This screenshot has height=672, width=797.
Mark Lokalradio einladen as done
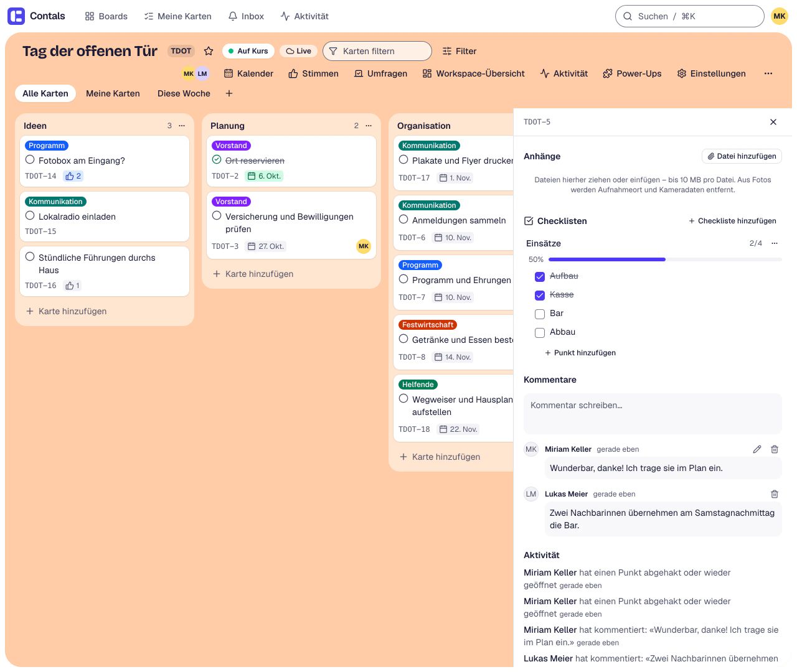pyautogui.click(x=30, y=215)
